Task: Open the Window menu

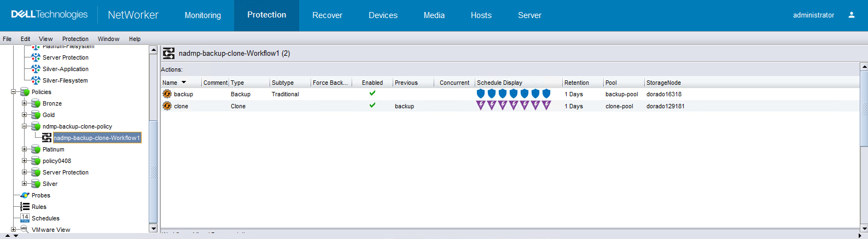Action: point(108,39)
